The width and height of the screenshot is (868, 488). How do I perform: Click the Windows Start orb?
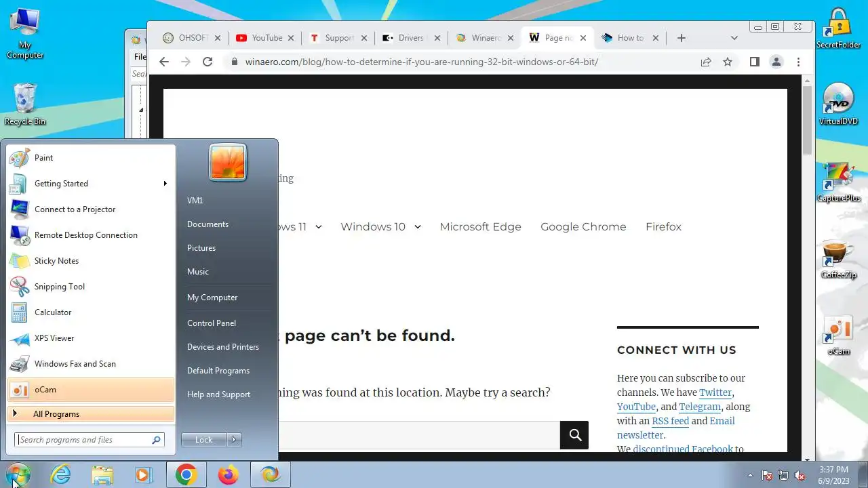click(x=18, y=475)
